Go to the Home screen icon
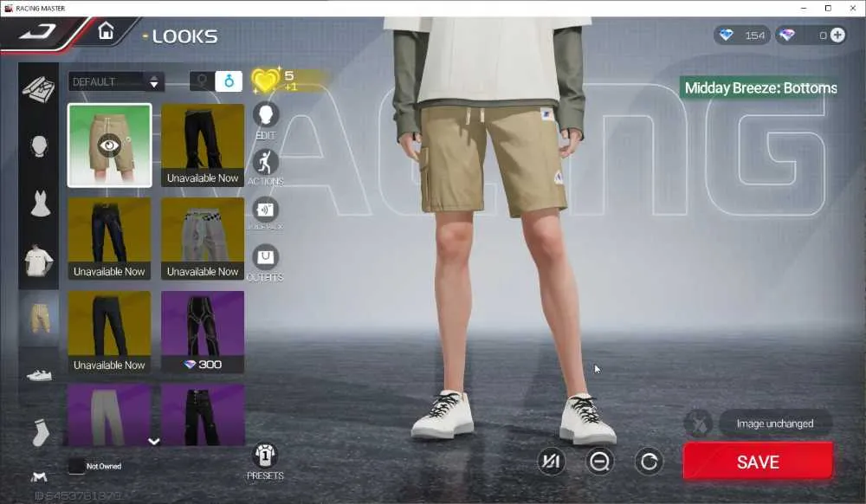The height and width of the screenshot is (504, 866). click(x=106, y=30)
